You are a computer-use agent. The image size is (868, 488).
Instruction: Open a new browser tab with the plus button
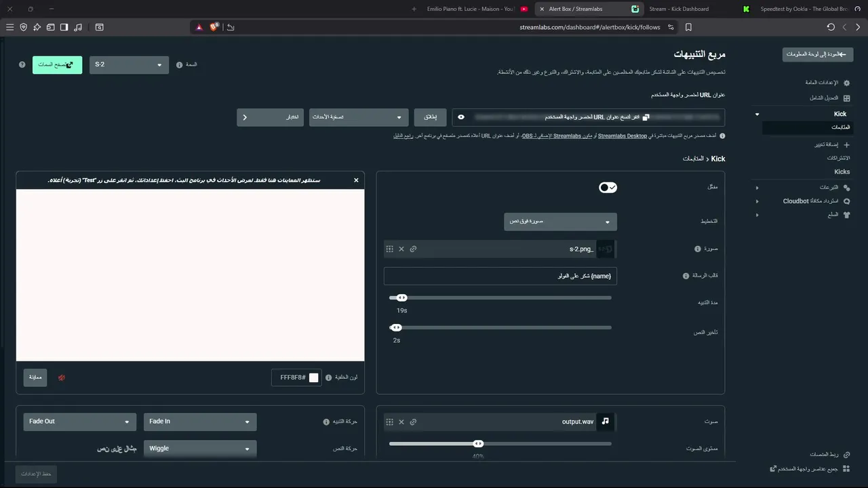(414, 9)
